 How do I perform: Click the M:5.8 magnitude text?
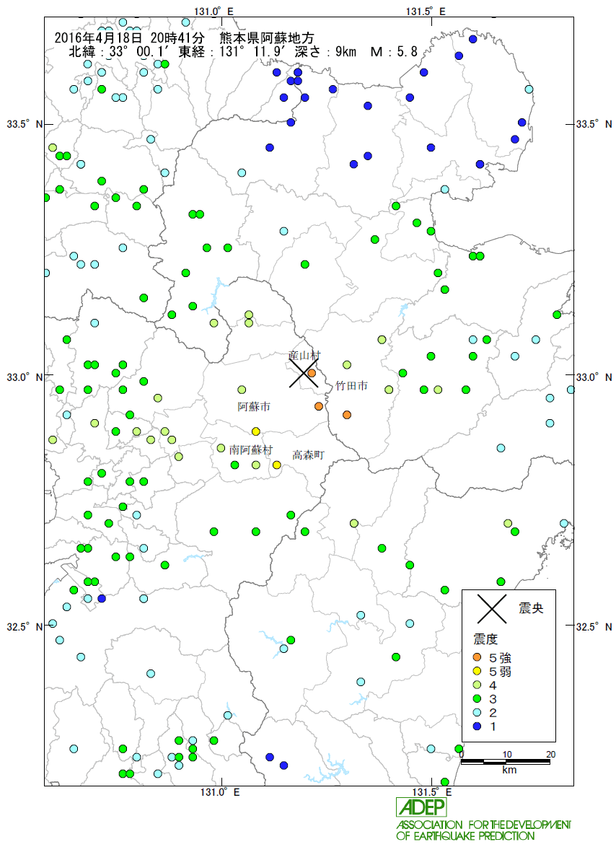coord(394,52)
